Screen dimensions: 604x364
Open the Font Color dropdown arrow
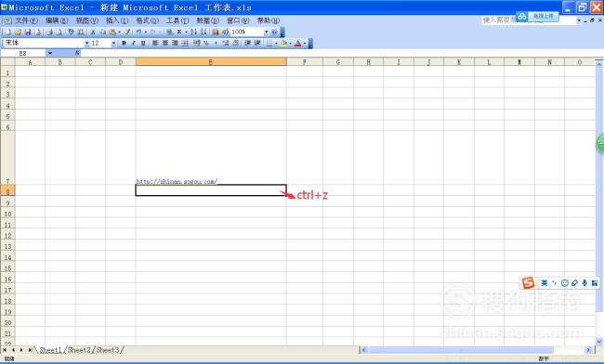(305, 43)
